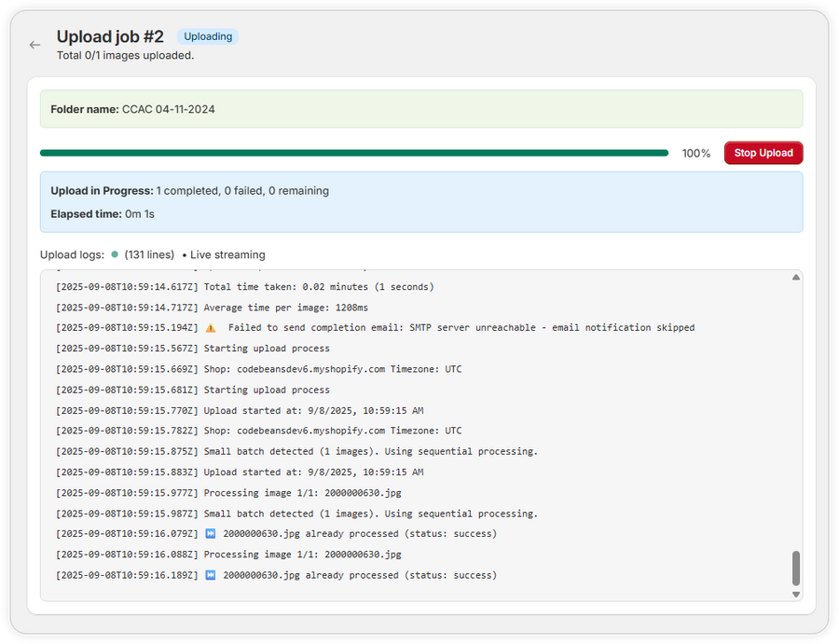
Task: Click the 10:59:15.987Z "Small batch detected" line
Action: click(297, 514)
